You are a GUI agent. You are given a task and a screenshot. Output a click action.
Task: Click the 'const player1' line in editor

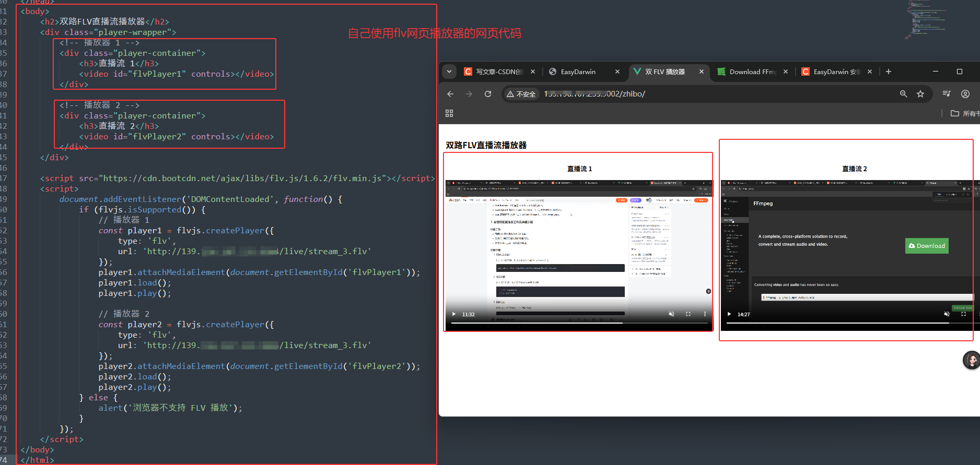(x=186, y=231)
